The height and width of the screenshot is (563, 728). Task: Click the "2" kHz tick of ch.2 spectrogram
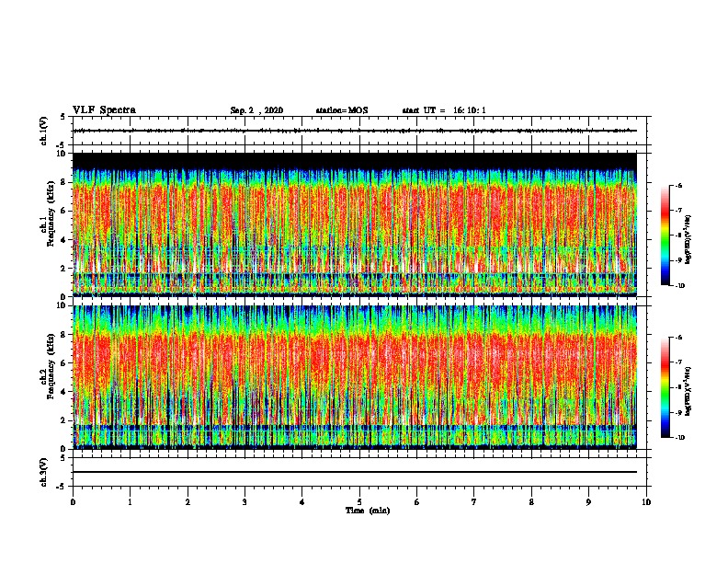coord(64,420)
